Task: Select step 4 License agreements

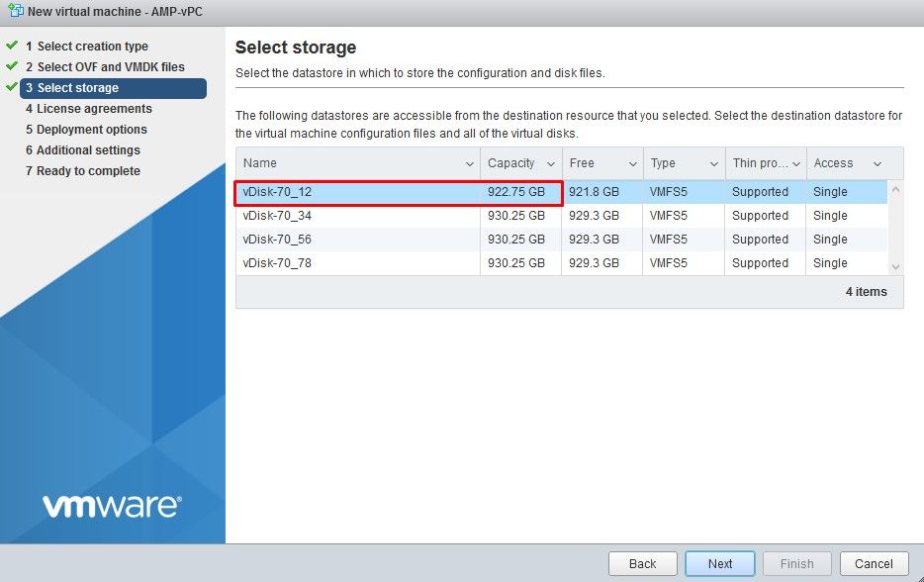Action: pyautogui.click(x=88, y=109)
